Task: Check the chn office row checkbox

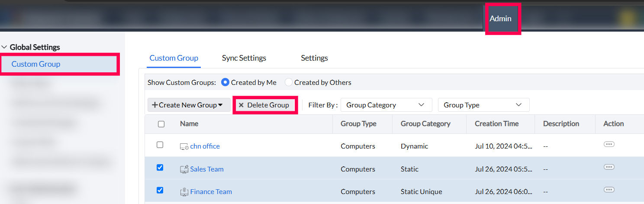Action: pyautogui.click(x=160, y=145)
